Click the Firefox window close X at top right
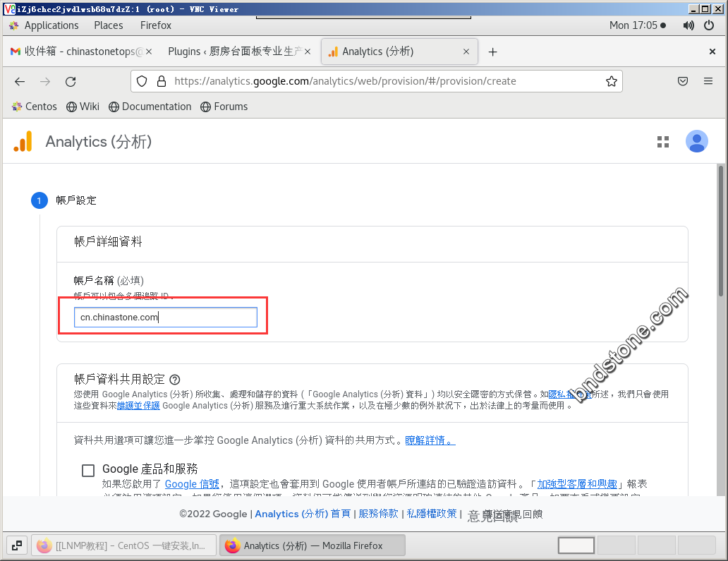The height and width of the screenshot is (561, 728). coord(712,52)
